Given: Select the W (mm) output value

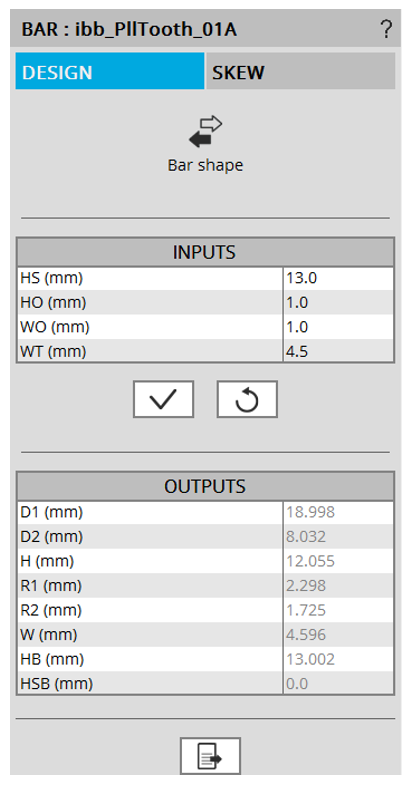Looking at the screenshot, I should point(338,635).
